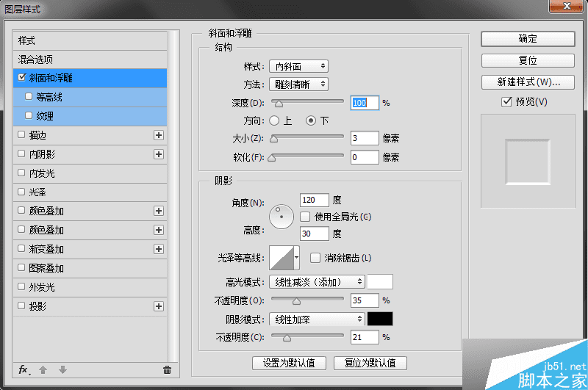Click highlight opacity field showing 35
Image resolution: width=588 pixels, height=390 pixels.
[365, 300]
